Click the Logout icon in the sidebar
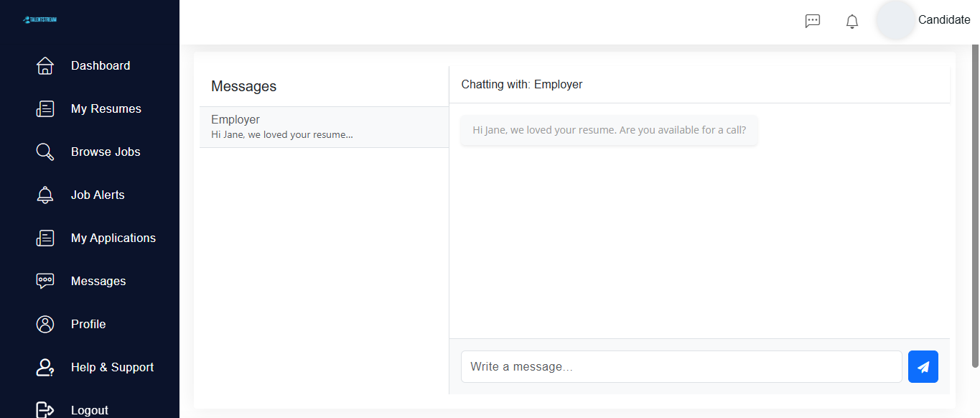 tap(45, 409)
